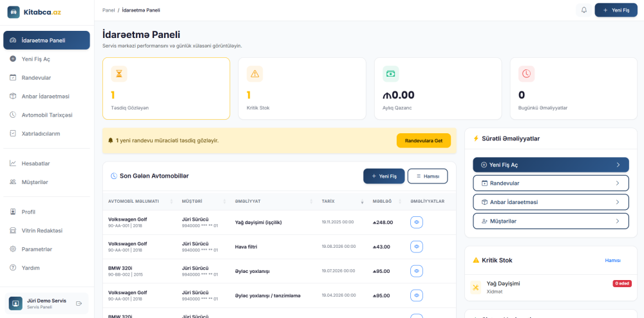Click the money icon on Aylıq Qazanc card
644x318 pixels.
pyautogui.click(x=391, y=74)
